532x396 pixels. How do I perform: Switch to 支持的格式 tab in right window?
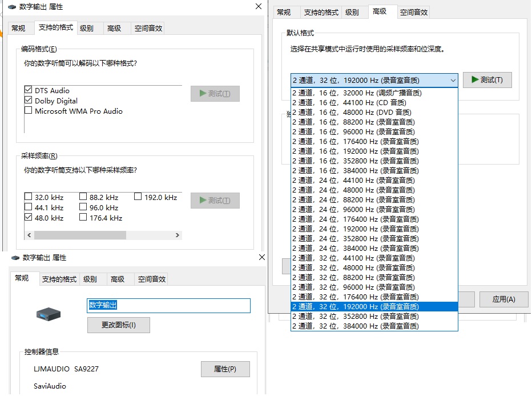pos(321,12)
